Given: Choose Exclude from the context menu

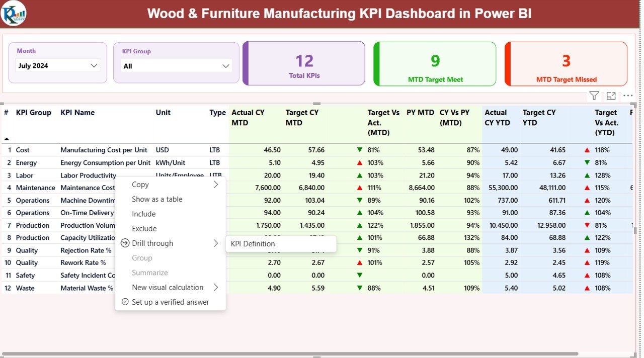Looking at the screenshot, I should [x=144, y=229].
